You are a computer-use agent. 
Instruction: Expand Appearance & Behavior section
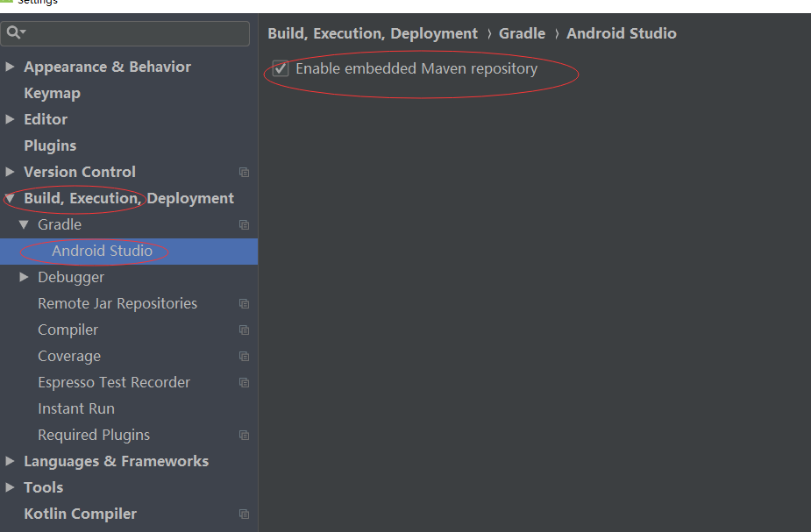10,67
